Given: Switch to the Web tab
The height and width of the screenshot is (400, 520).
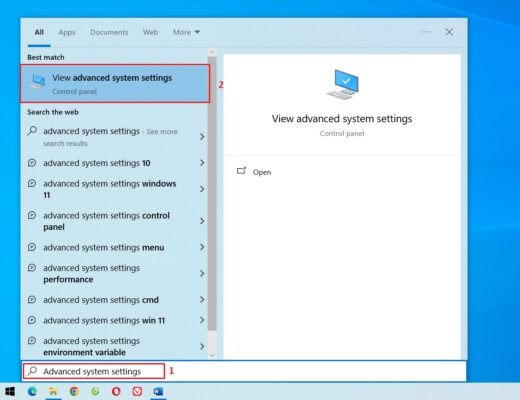Looking at the screenshot, I should pos(150,32).
